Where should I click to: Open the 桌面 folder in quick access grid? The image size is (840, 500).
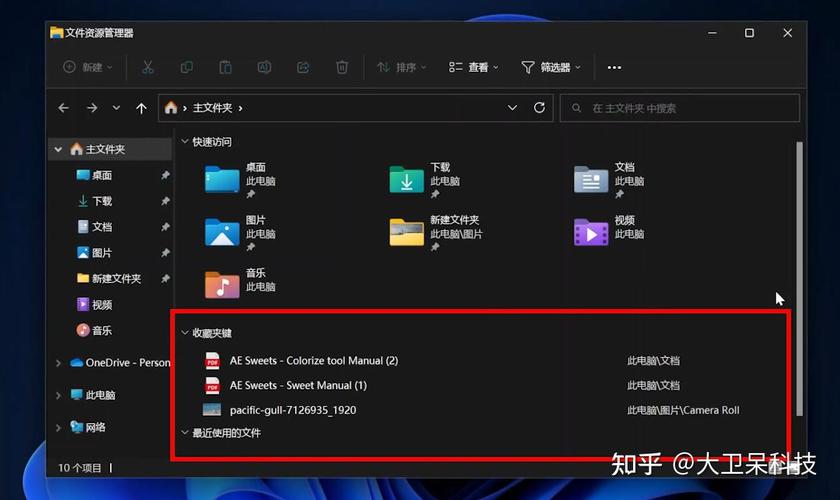[239, 180]
